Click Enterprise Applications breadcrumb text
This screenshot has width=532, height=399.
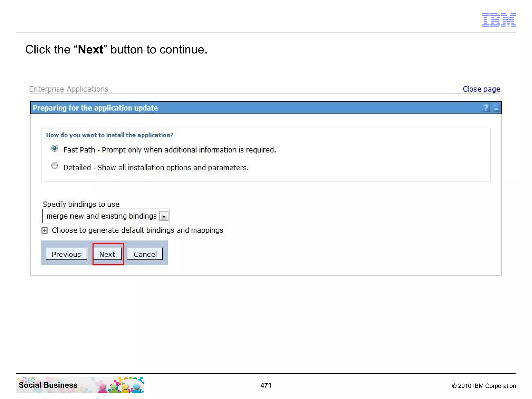click(x=69, y=89)
